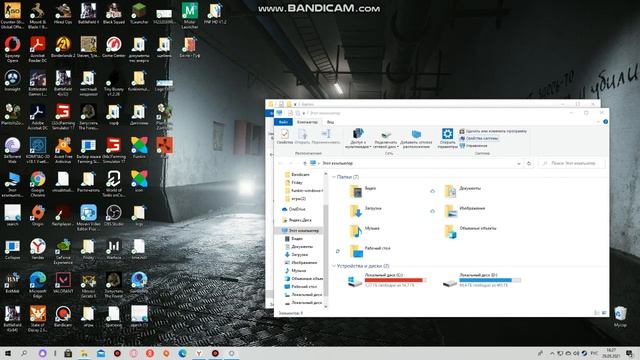This screenshot has height=360, width=640.
Task: Select the Google Chrome desktop shortcut
Action: pos(38,184)
